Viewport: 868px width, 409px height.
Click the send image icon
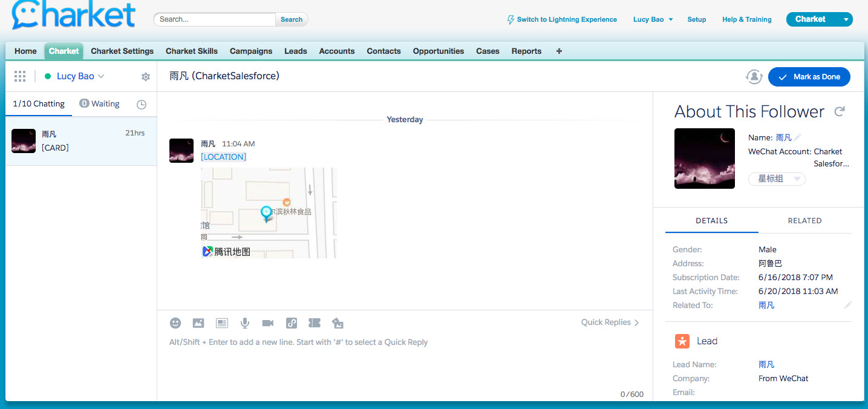point(198,323)
